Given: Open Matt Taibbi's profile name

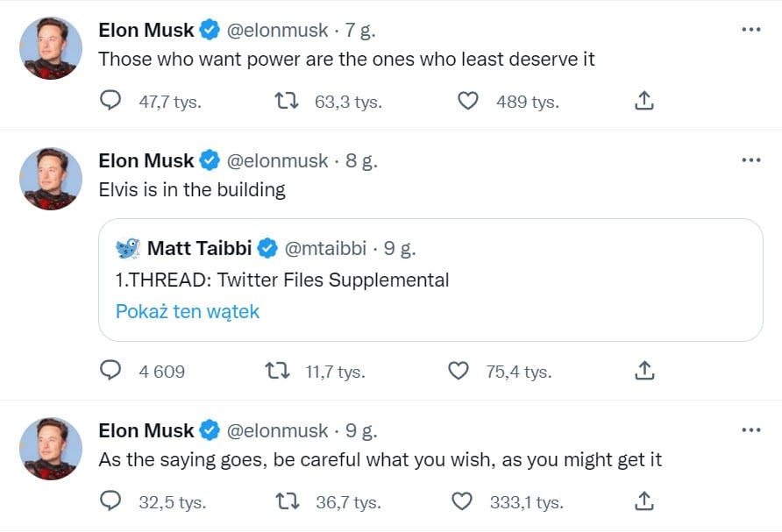Looking at the screenshot, I should 200,248.
